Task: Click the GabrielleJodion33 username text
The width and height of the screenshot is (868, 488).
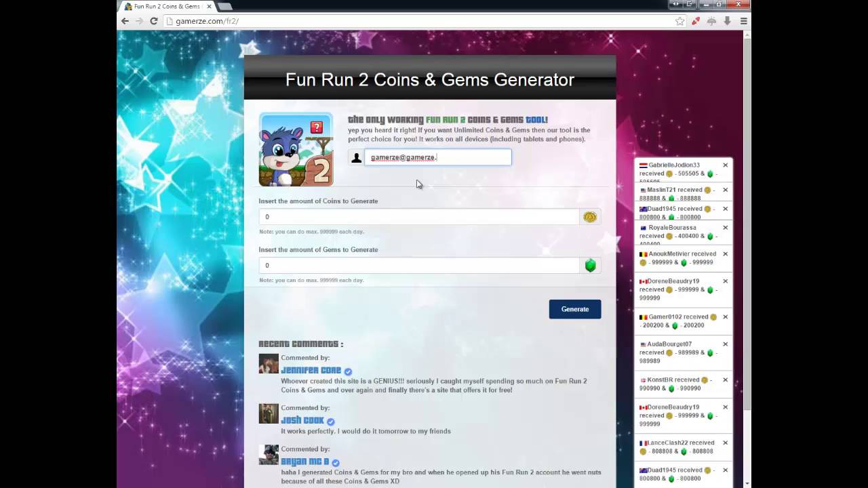Action: (674, 165)
